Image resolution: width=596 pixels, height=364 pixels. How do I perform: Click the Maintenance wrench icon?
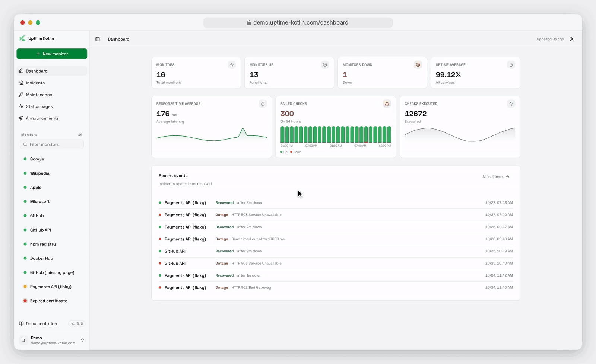[21, 95]
